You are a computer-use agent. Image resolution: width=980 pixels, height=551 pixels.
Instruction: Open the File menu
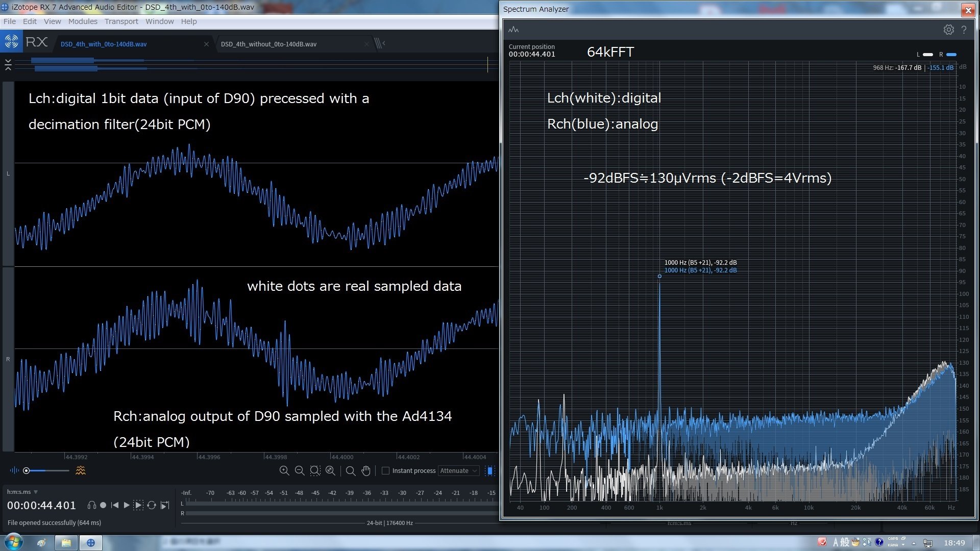9,21
